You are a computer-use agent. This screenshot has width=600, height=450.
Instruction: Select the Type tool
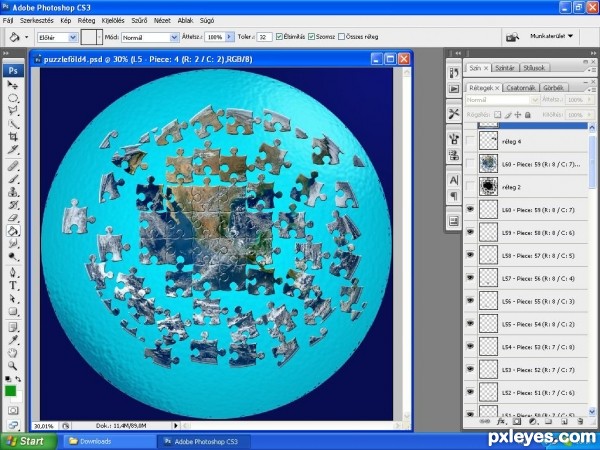coord(13,285)
